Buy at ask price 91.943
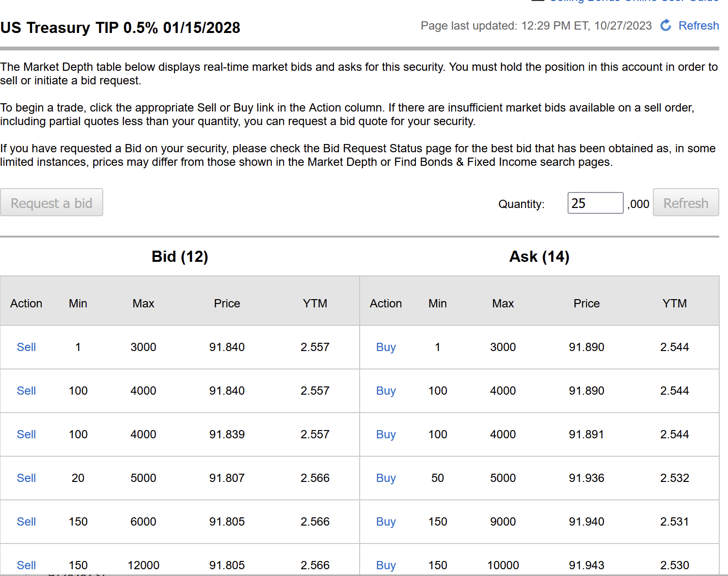728x576 pixels. point(386,565)
